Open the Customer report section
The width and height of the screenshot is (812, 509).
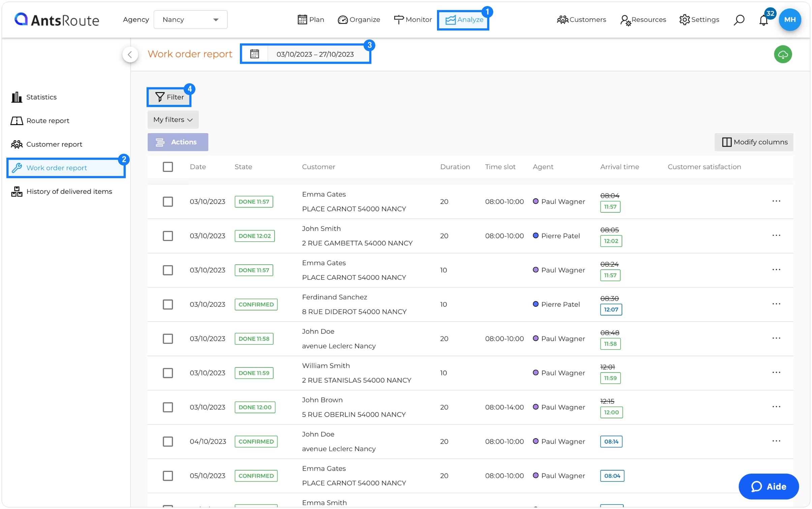54,144
